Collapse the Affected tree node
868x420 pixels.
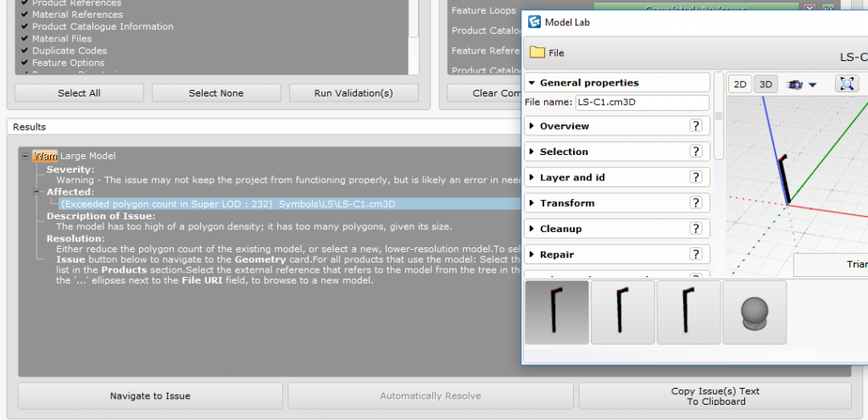(x=37, y=191)
